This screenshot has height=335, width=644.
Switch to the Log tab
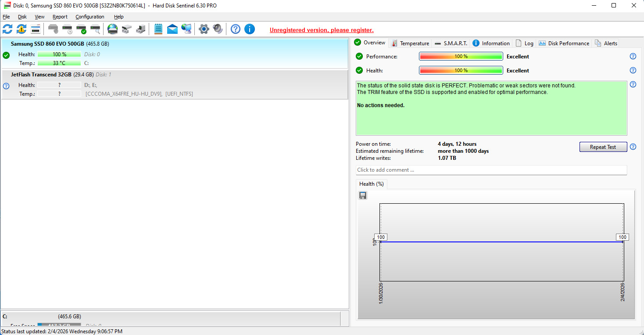(x=524, y=43)
